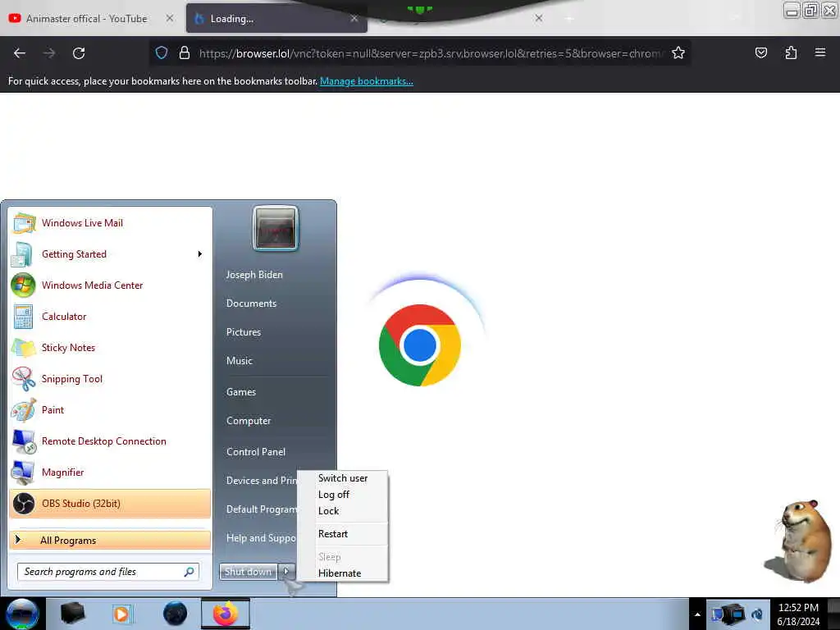
Task: Open Default Programs
Action: tap(262, 509)
